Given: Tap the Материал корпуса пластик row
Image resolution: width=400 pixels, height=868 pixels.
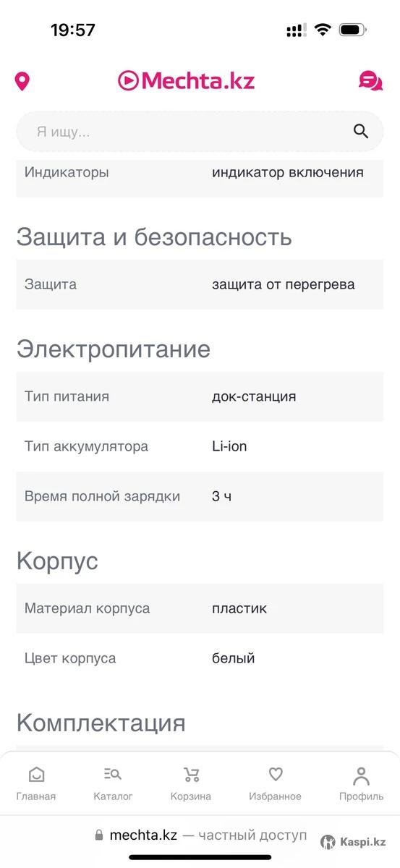Looking at the screenshot, I should [200, 608].
